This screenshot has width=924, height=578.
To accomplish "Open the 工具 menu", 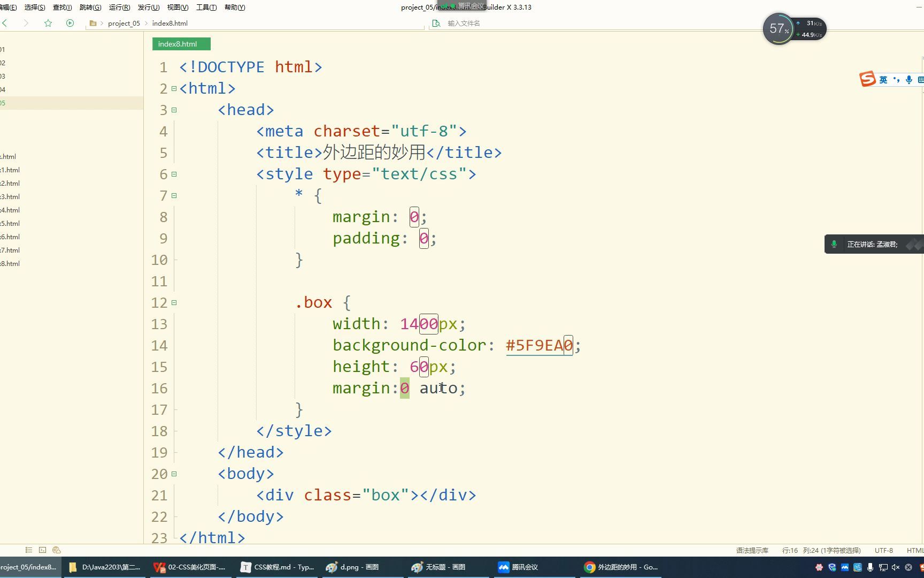I will click(x=206, y=7).
